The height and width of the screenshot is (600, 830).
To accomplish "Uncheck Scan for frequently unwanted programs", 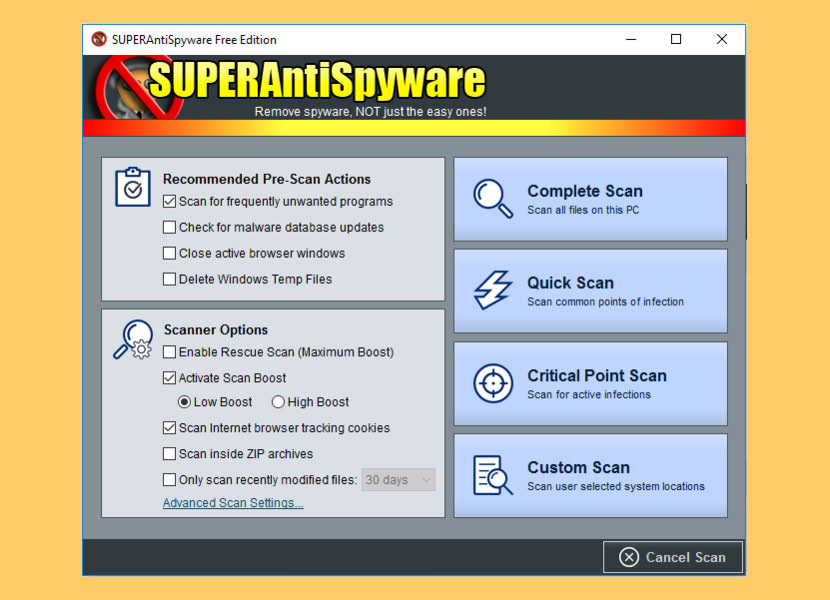I will click(169, 201).
